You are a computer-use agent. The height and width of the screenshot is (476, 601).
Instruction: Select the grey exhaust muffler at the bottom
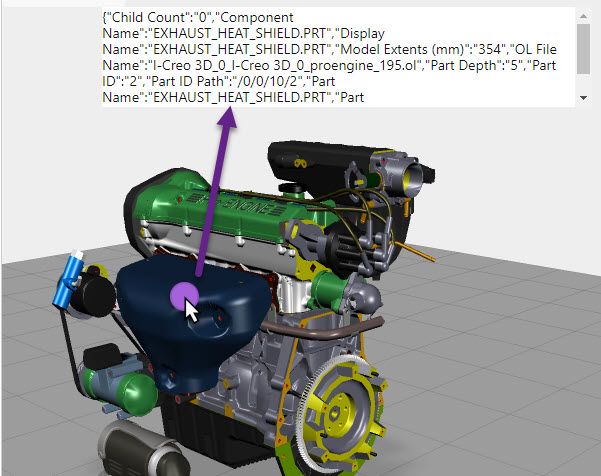(144, 449)
